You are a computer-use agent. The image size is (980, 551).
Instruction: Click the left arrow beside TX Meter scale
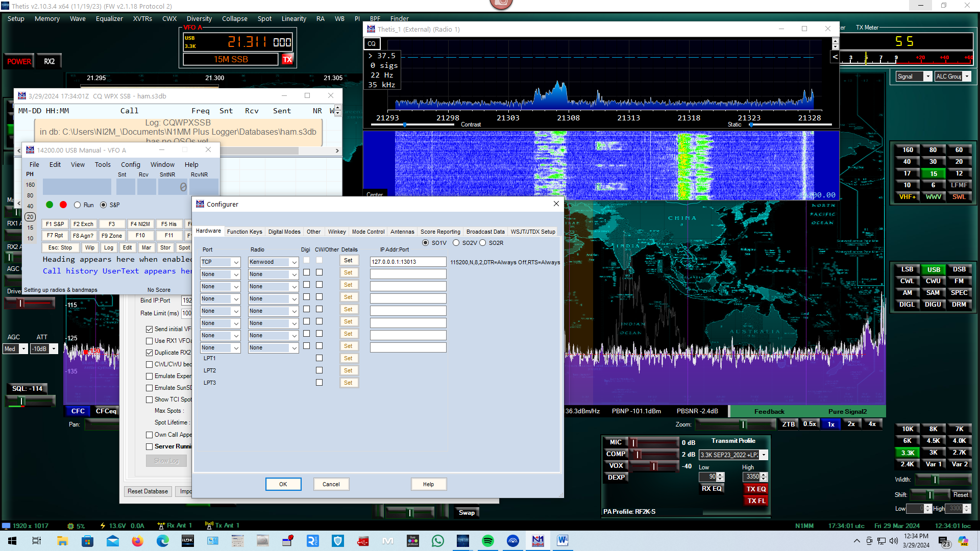pyautogui.click(x=835, y=57)
